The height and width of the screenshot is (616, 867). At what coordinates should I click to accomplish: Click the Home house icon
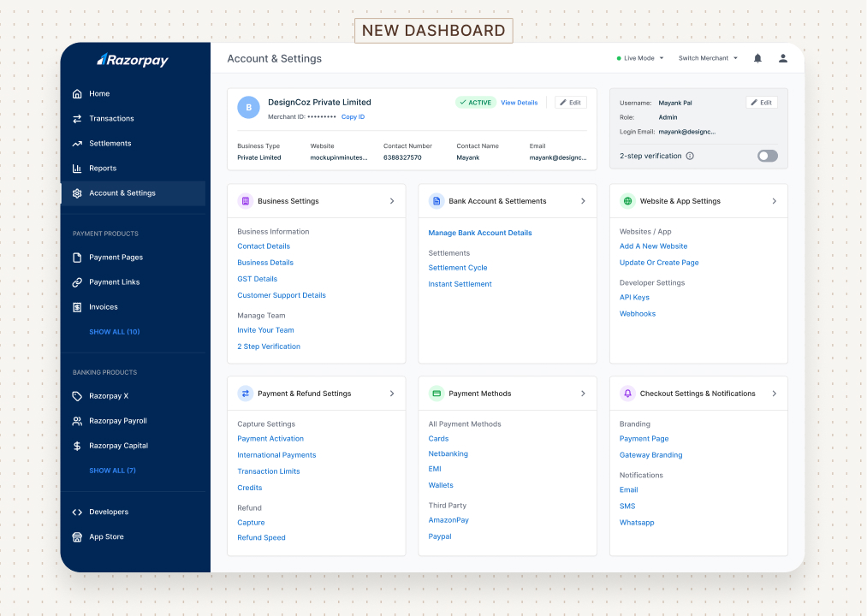77,93
